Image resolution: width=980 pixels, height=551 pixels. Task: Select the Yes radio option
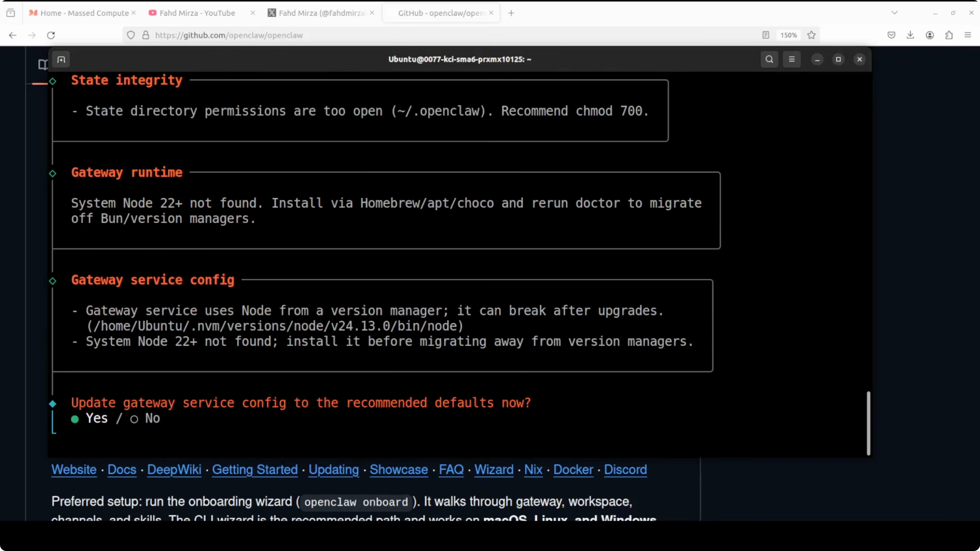(x=75, y=419)
